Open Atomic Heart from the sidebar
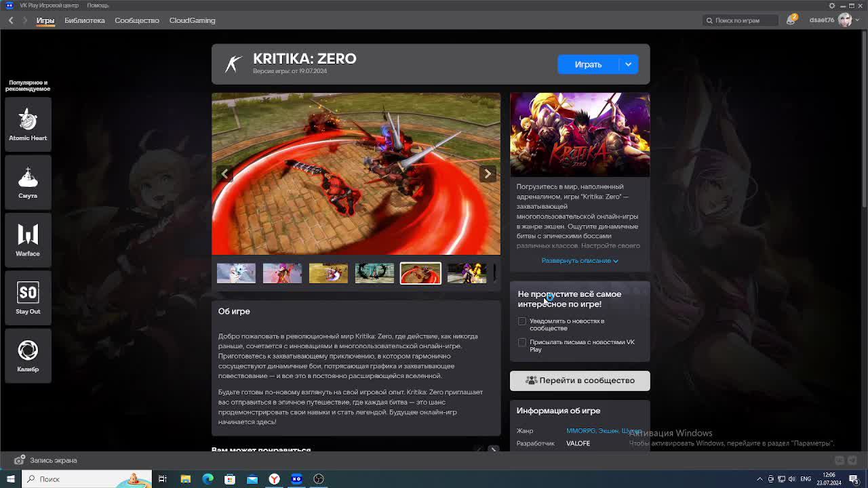The image size is (868, 488). [28, 123]
